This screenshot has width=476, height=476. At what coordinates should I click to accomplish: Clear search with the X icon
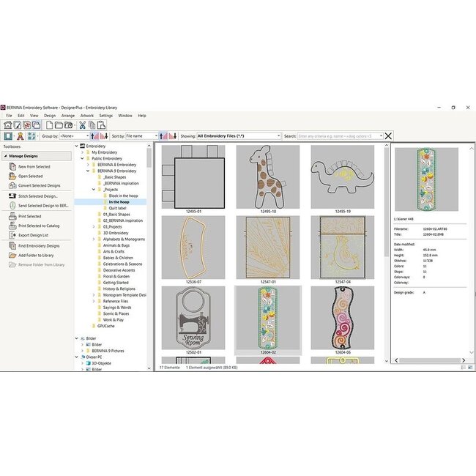pos(388,136)
